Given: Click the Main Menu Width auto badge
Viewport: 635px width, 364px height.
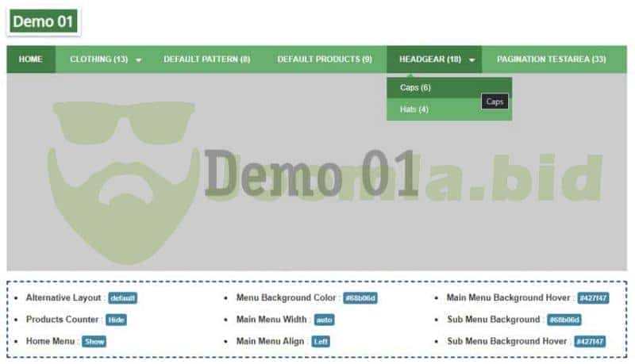Looking at the screenshot, I should tap(324, 320).
